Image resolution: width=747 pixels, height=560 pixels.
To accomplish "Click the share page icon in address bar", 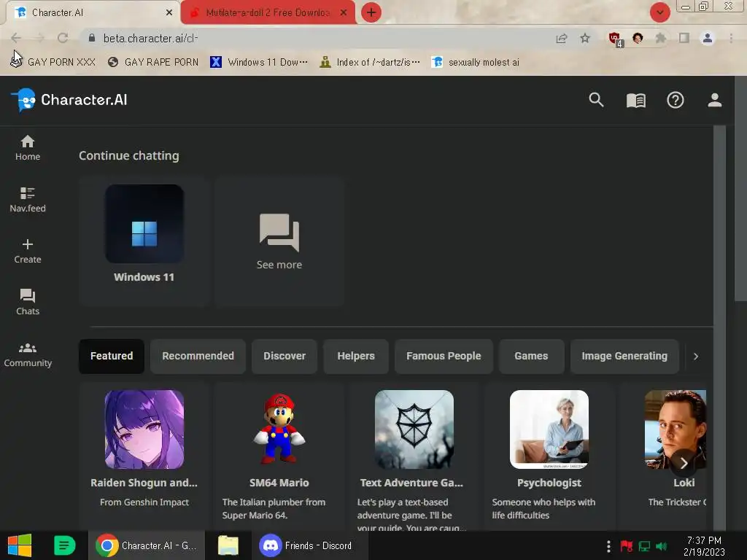I will 562,39.
